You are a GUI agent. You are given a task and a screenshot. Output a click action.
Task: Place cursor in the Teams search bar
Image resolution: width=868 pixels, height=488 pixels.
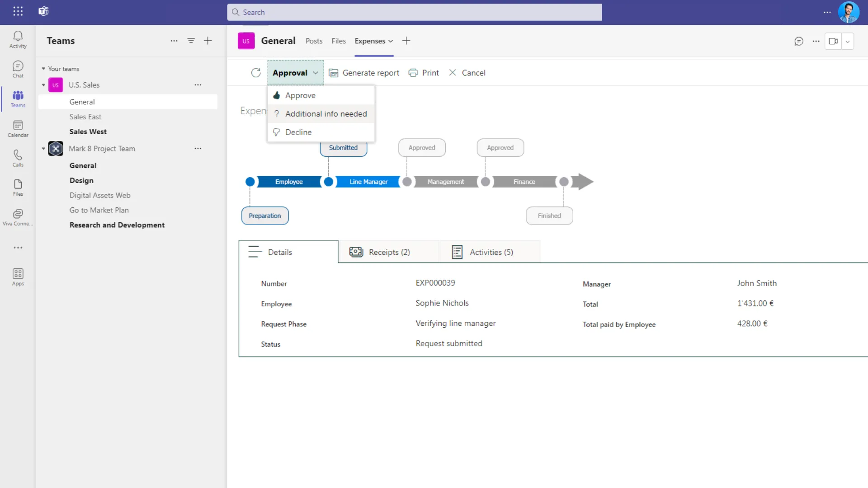point(414,12)
